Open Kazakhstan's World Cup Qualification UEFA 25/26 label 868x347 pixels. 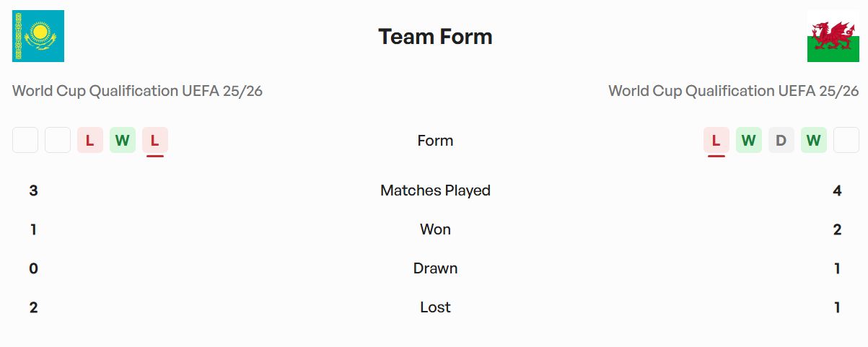[137, 91]
